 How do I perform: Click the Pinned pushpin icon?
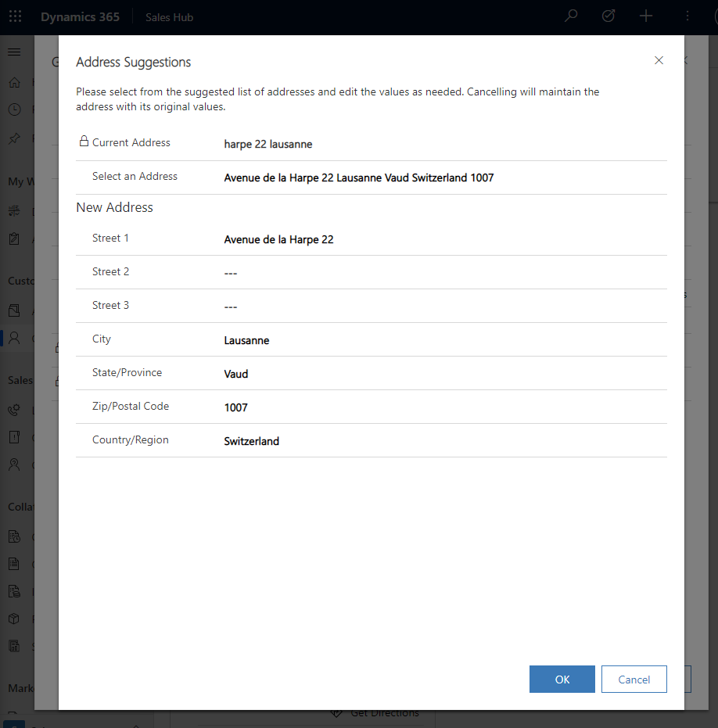(x=14, y=138)
